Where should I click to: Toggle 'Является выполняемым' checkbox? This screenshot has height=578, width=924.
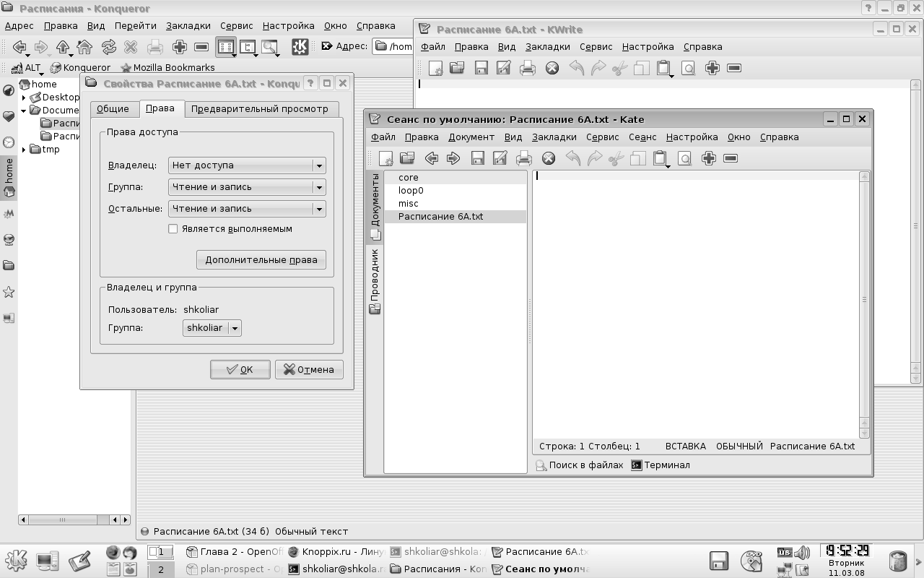(173, 229)
